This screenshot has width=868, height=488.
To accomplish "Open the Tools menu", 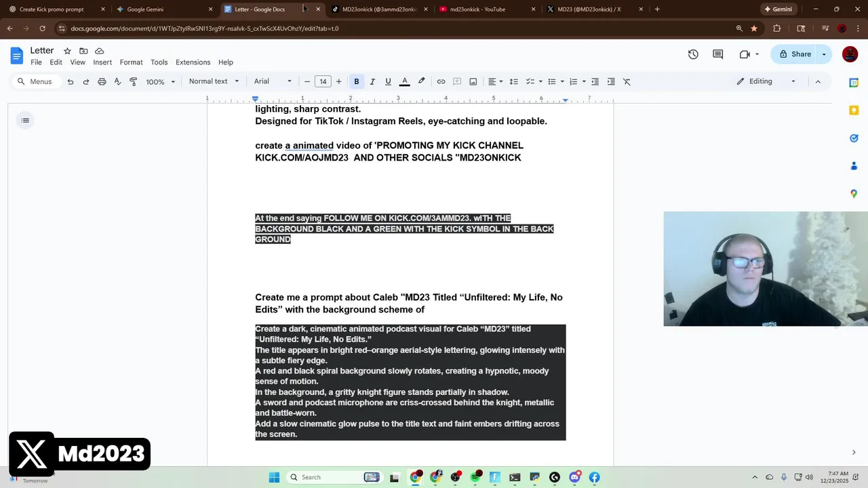I will point(159,62).
